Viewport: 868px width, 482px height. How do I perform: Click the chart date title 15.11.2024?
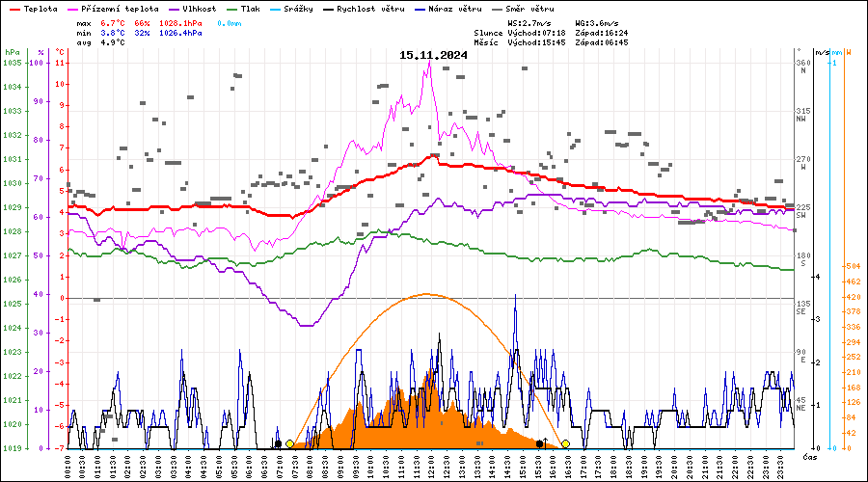433,55
